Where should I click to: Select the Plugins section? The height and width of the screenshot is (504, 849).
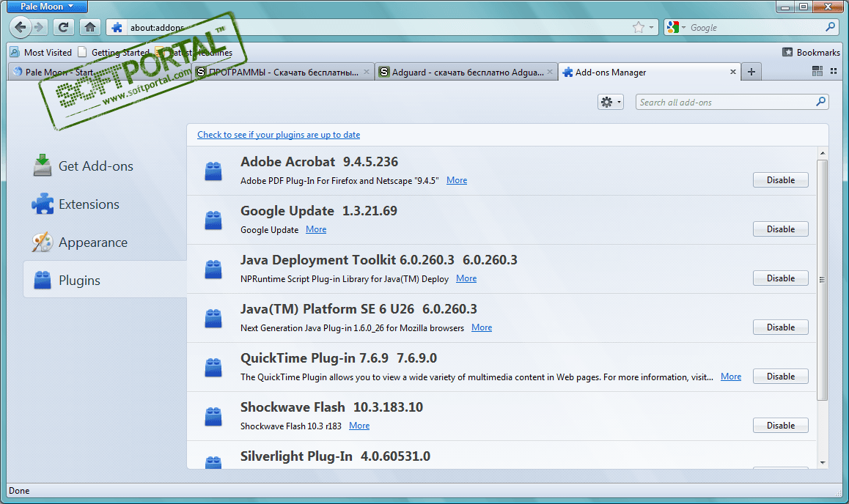(105, 280)
